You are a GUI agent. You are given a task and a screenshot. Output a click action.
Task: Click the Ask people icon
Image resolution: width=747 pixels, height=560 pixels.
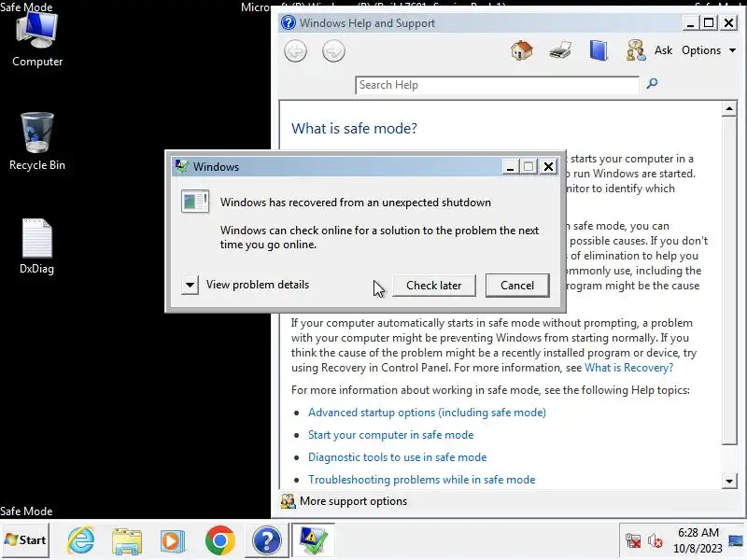coord(636,50)
